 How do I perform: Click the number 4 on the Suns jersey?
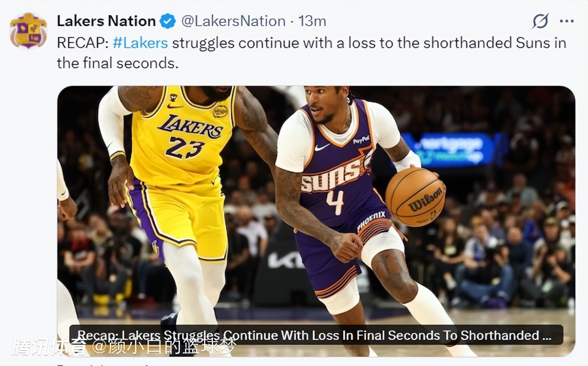pos(335,201)
